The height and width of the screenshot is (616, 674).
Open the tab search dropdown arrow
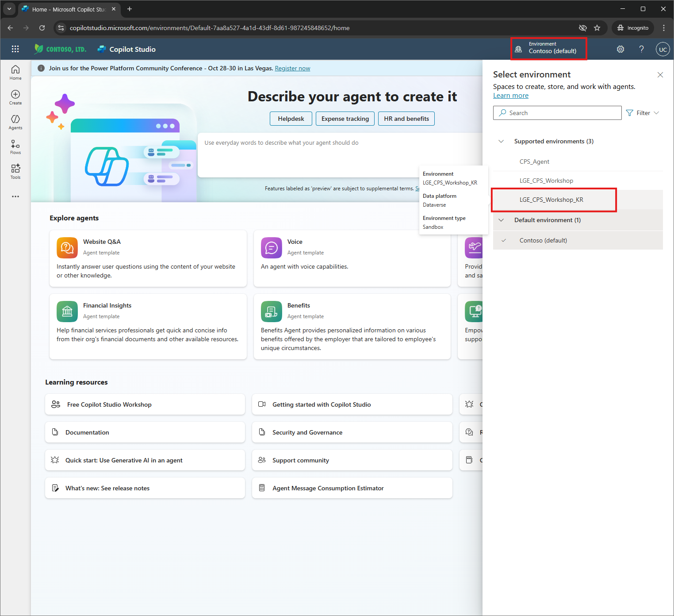coord(9,9)
